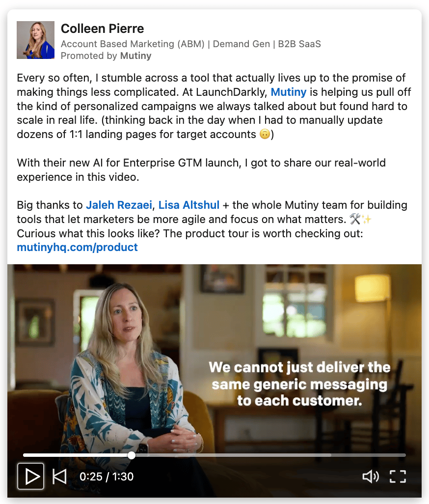Click the hammer and wrench emoji
This screenshot has width=429, height=504.
[x=355, y=219]
